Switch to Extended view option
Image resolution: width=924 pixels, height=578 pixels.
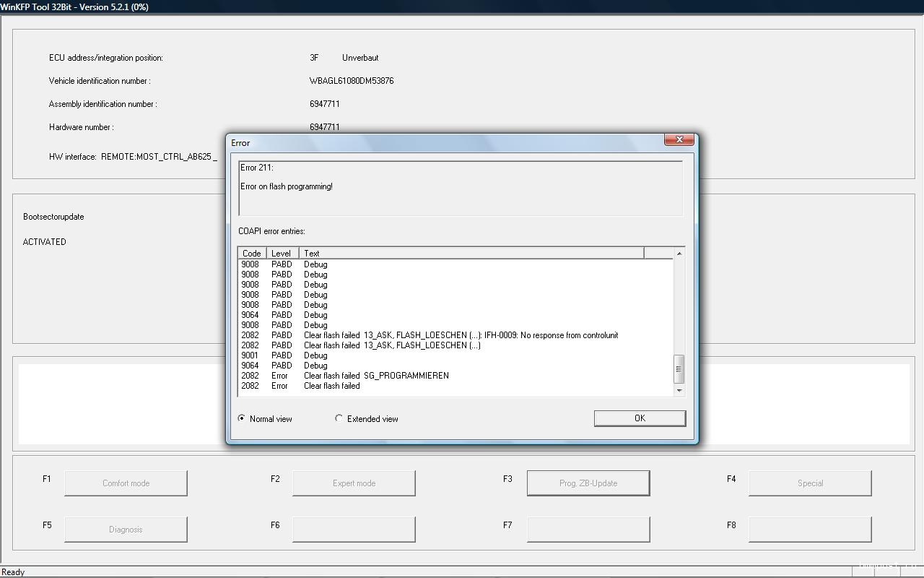click(339, 418)
